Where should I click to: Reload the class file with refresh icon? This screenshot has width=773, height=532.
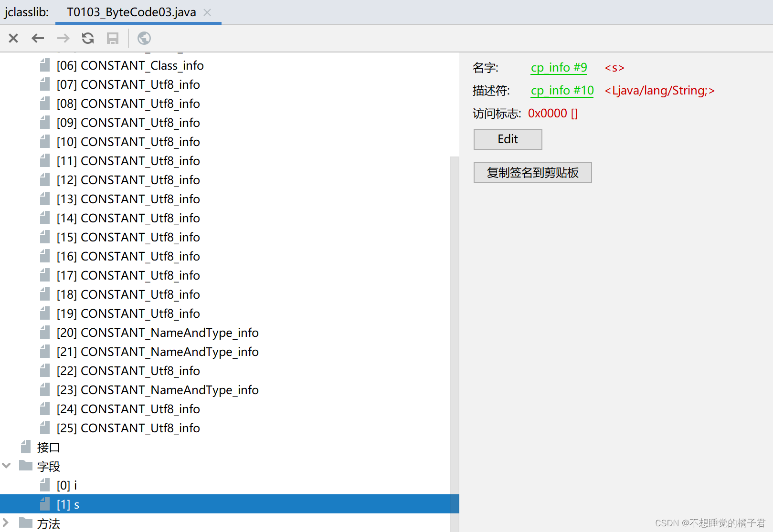88,38
